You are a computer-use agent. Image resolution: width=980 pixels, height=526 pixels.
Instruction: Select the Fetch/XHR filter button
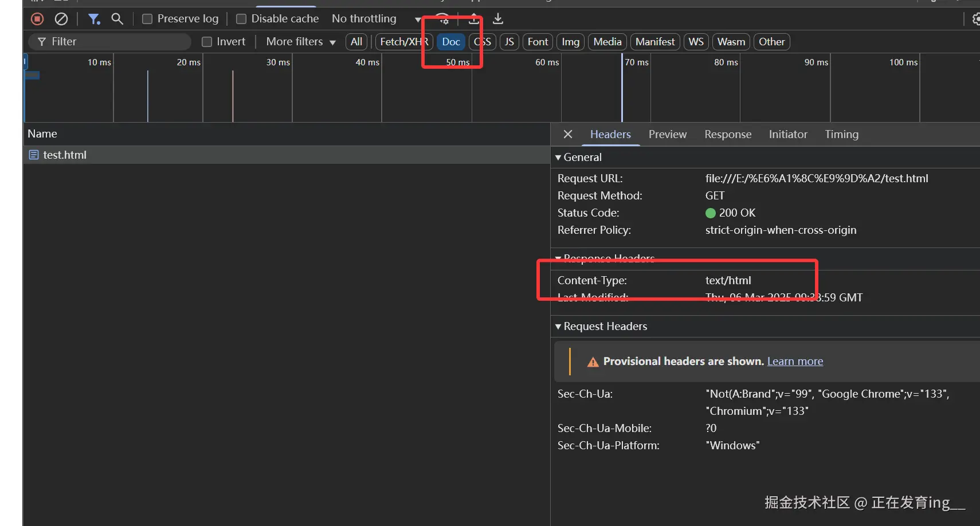403,42
